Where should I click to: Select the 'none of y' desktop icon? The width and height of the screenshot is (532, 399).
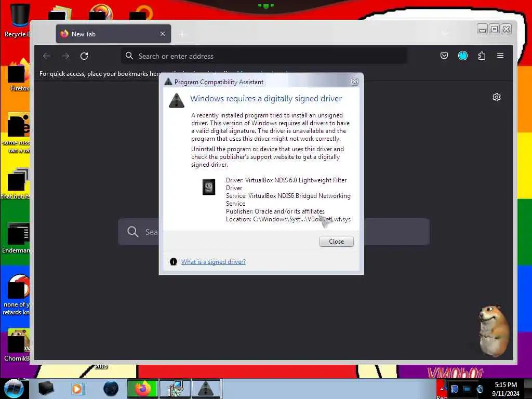17,295
